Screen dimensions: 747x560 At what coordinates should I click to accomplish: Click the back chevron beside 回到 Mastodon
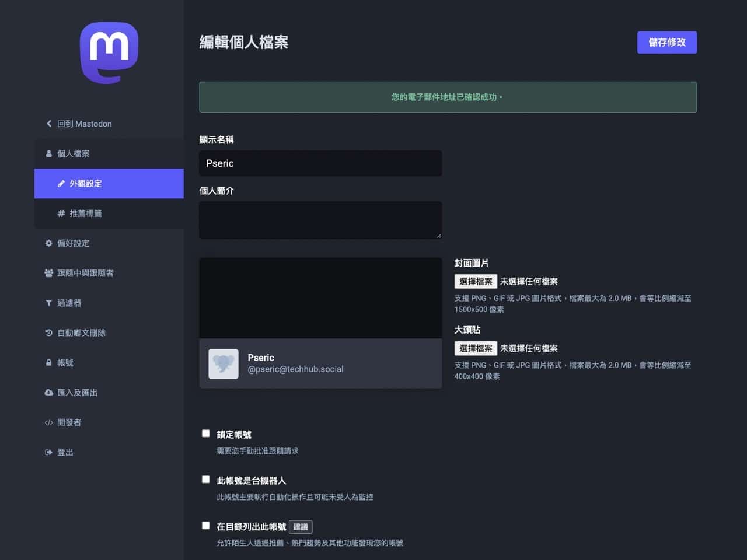click(49, 124)
